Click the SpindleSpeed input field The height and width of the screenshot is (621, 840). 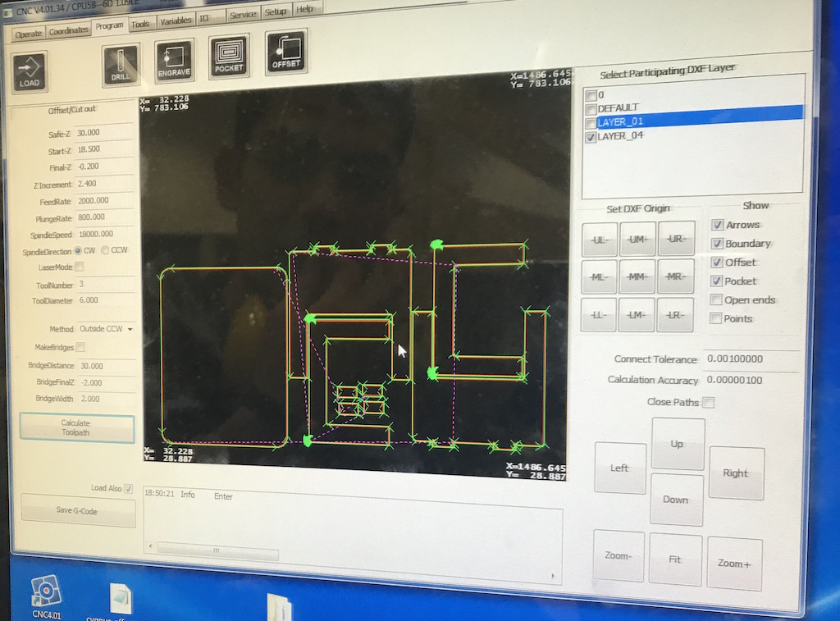(x=104, y=234)
